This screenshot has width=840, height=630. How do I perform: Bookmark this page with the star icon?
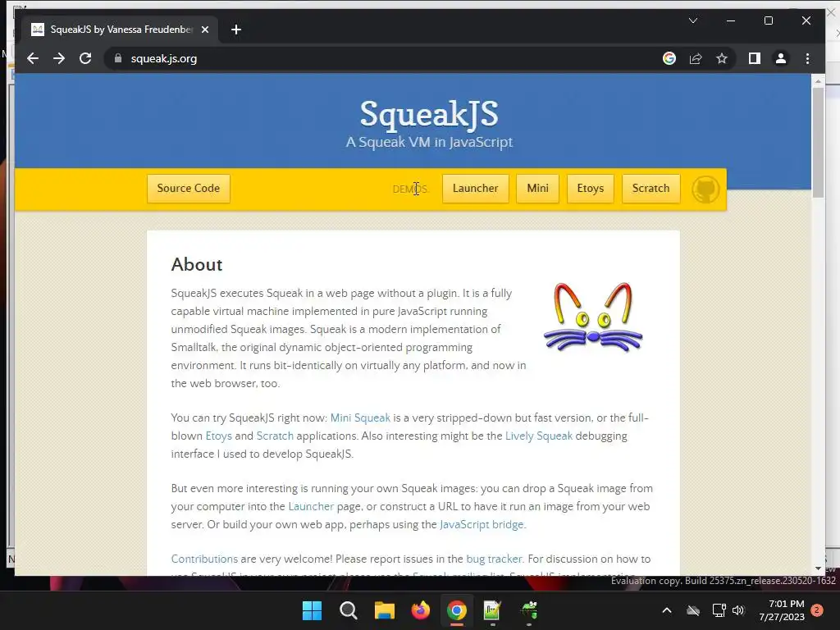coord(722,58)
